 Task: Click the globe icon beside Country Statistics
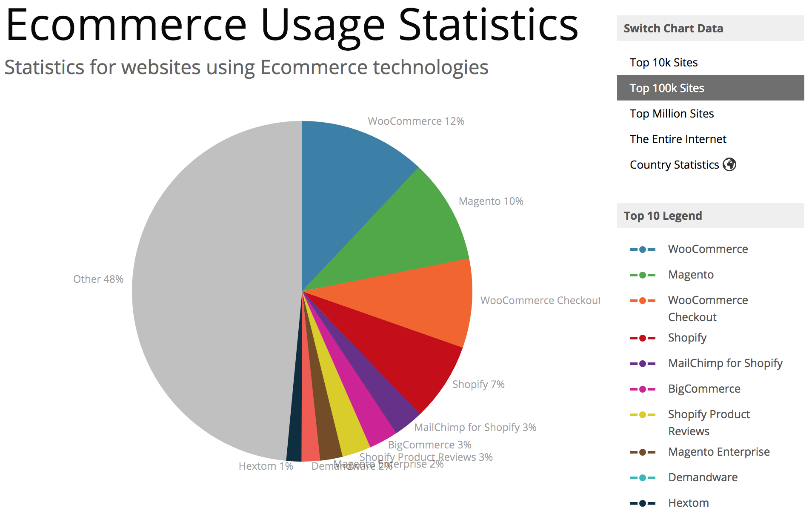pos(729,164)
